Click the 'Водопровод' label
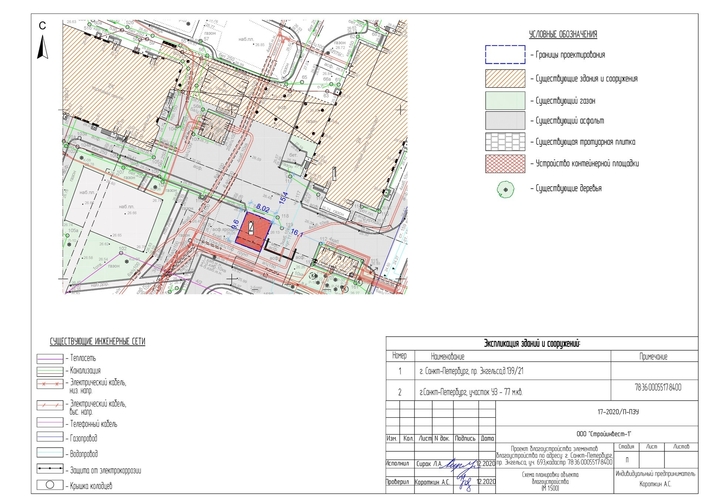The image size is (710, 502). pyautogui.click(x=84, y=454)
